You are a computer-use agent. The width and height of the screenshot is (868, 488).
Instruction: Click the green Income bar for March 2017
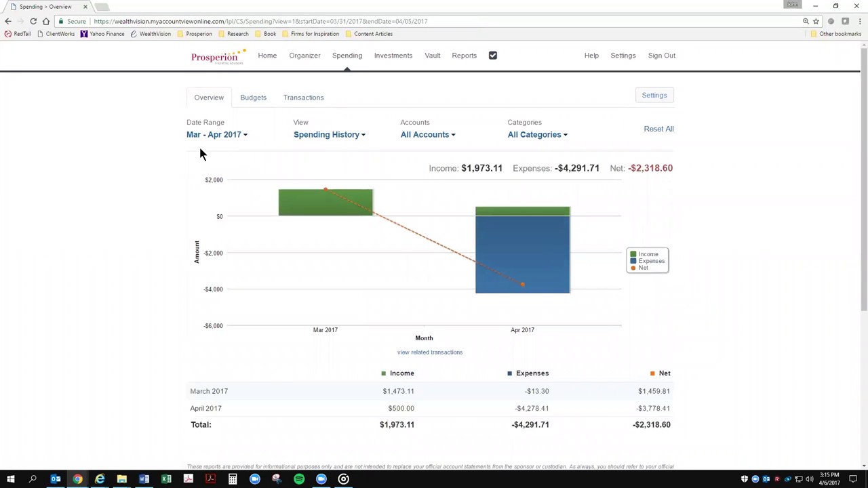click(x=325, y=202)
